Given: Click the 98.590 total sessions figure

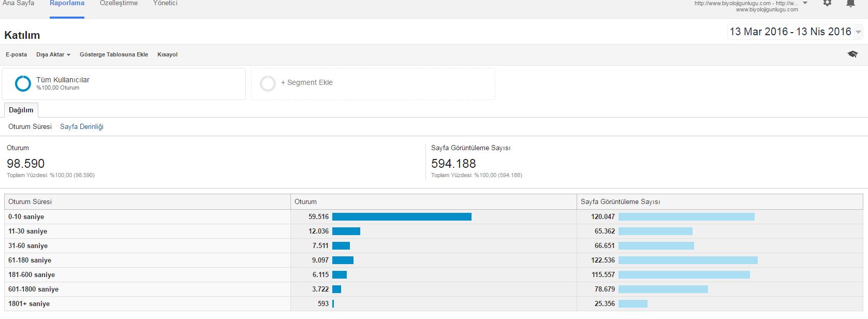Looking at the screenshot, I should pyautogui.click(x=25, y=164).
